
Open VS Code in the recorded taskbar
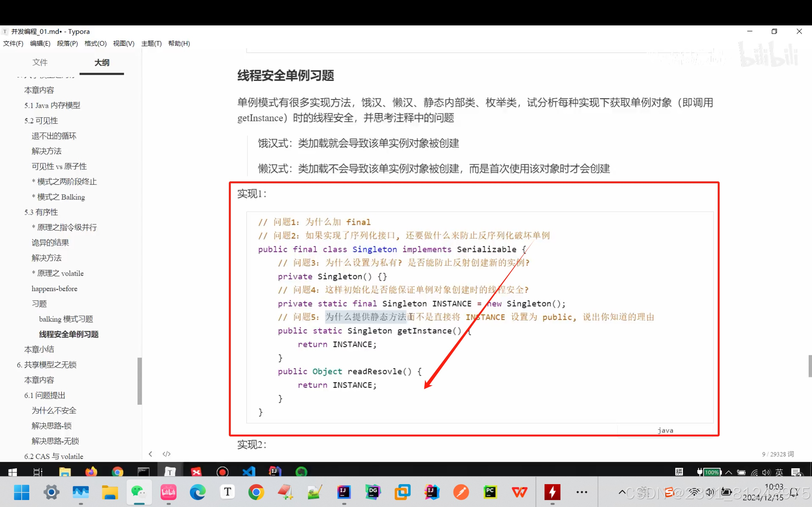coord(249,472)
